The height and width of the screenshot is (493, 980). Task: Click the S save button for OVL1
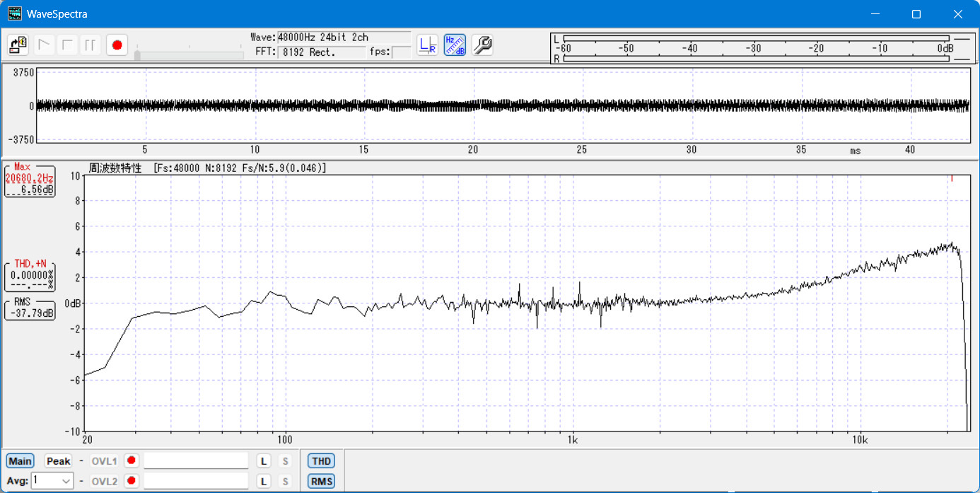pyautogui.click(x=286, y=461)
